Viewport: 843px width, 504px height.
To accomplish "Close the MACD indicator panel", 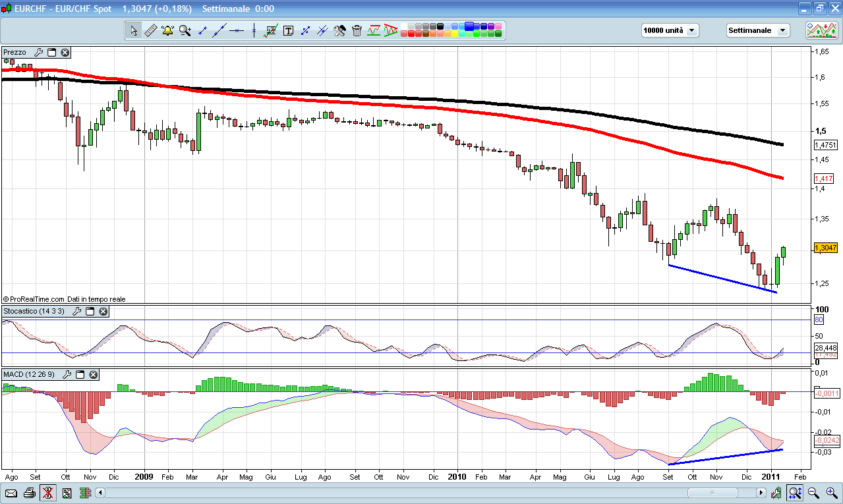I will coord(94,374).
